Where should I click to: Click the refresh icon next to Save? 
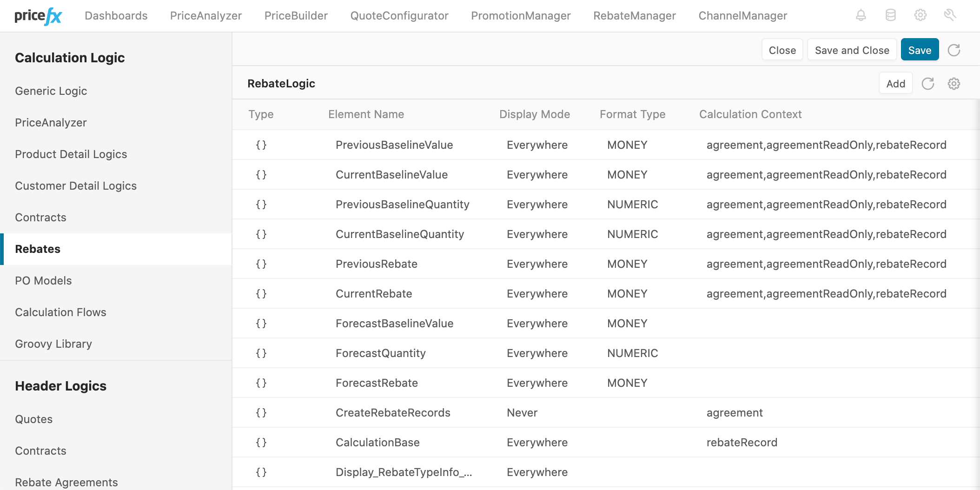pyautogui.click(x=954, y=50)
